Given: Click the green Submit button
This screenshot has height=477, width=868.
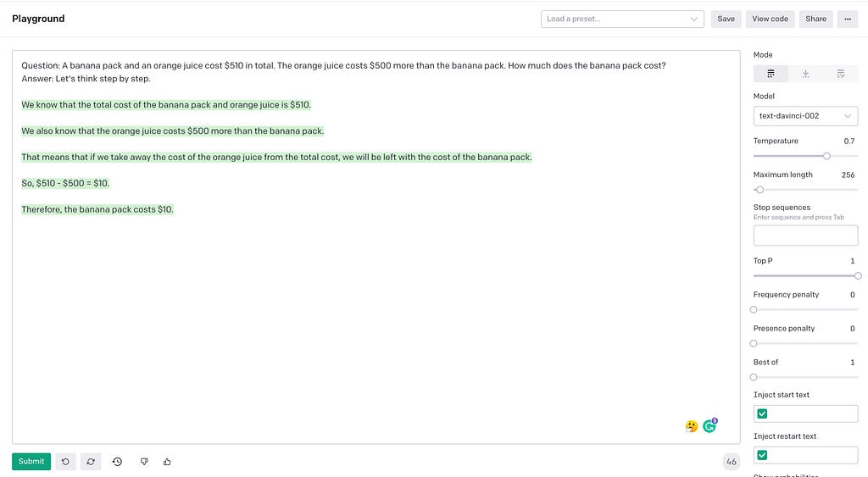Looking at the screenshot, I should (x=31, y=462).
